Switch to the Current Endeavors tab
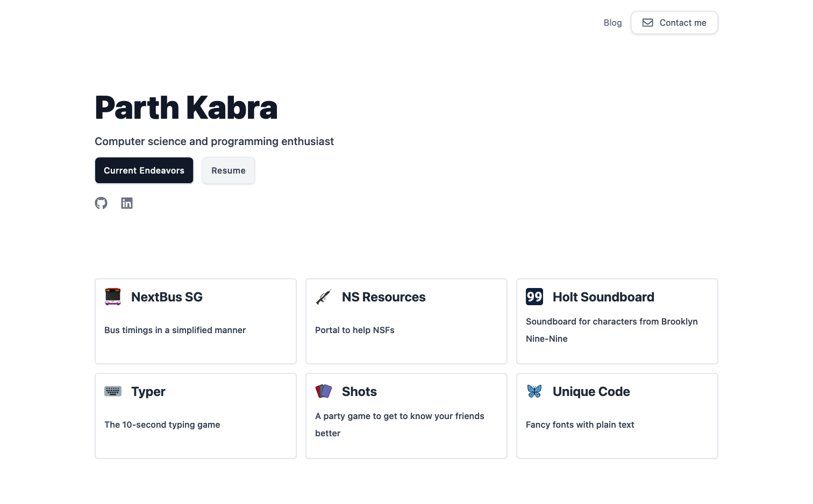This screenshot has height=504, width=813. click(144, 170)
